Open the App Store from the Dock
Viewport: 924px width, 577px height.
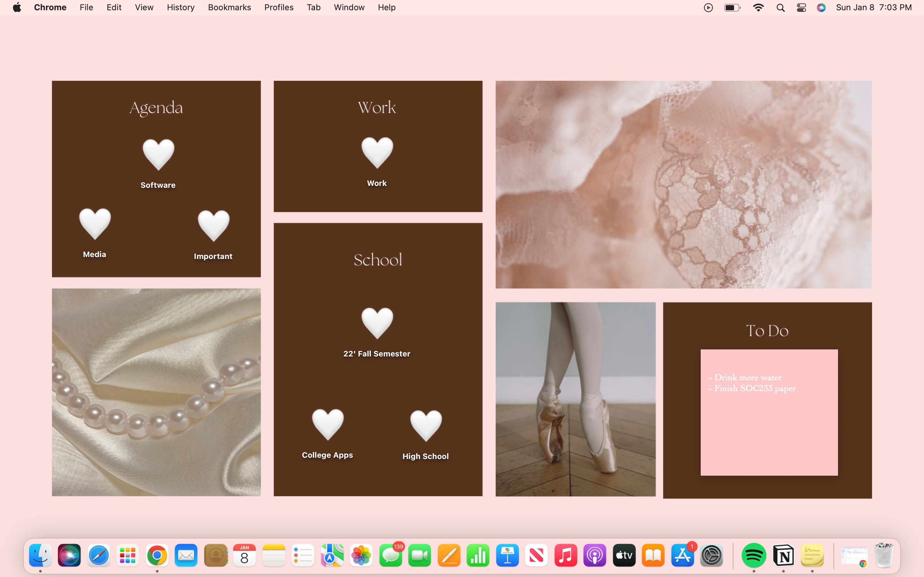683,555
